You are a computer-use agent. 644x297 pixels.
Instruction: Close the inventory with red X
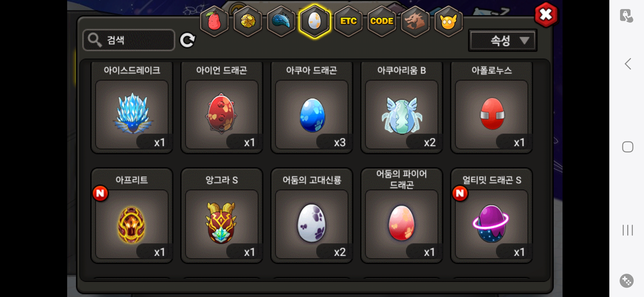(546, 15)
